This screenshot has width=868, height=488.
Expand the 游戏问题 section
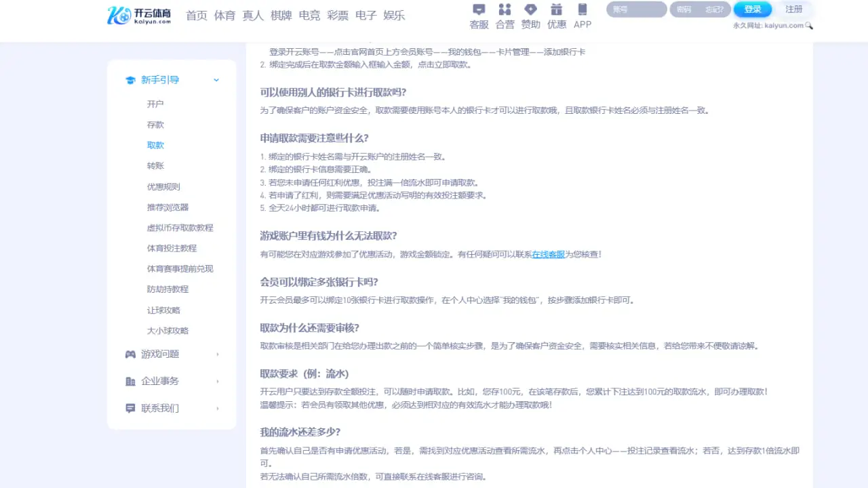tap(217, 354)
